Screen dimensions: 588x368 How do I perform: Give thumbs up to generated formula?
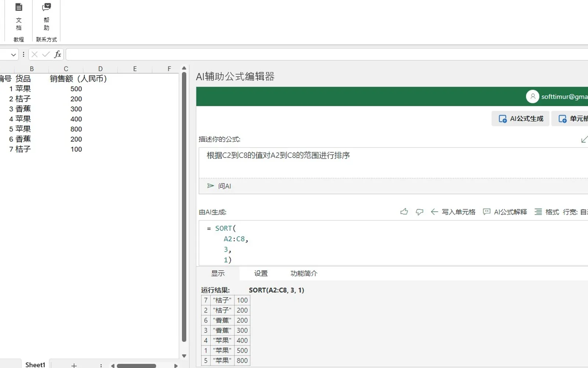pyautogui.click(x=404, y=212)
